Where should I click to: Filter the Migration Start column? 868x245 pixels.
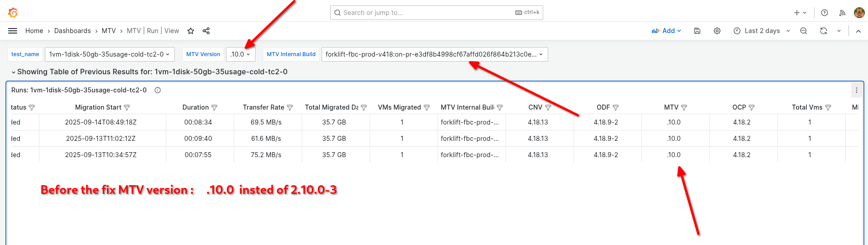tap(127, 107)
